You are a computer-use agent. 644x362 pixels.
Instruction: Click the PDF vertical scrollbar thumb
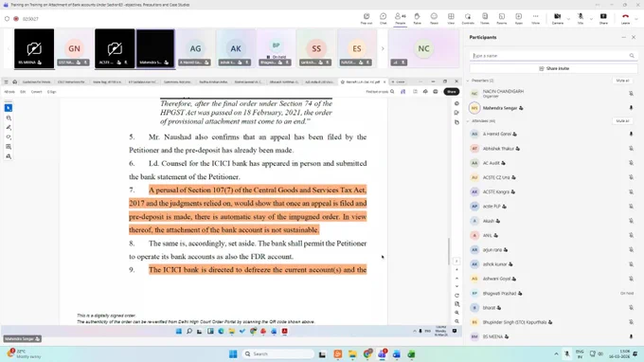pyautogui.click(x=449, y=251)
